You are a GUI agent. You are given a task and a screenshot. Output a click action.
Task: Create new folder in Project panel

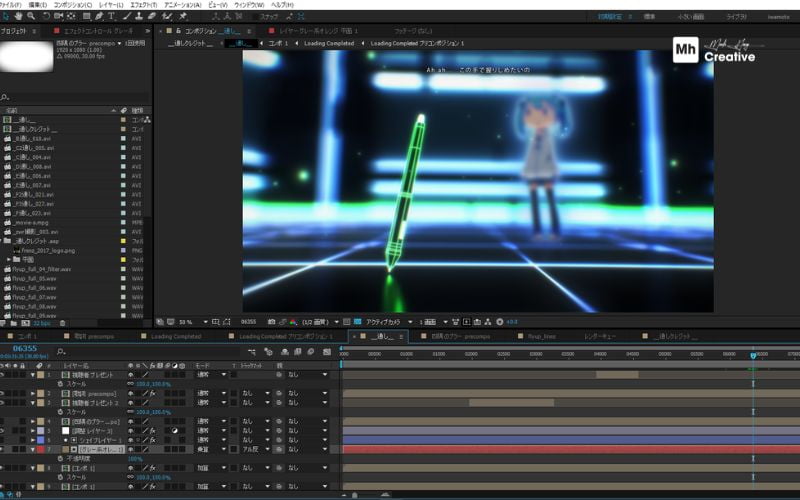click(x=14, y=323)
